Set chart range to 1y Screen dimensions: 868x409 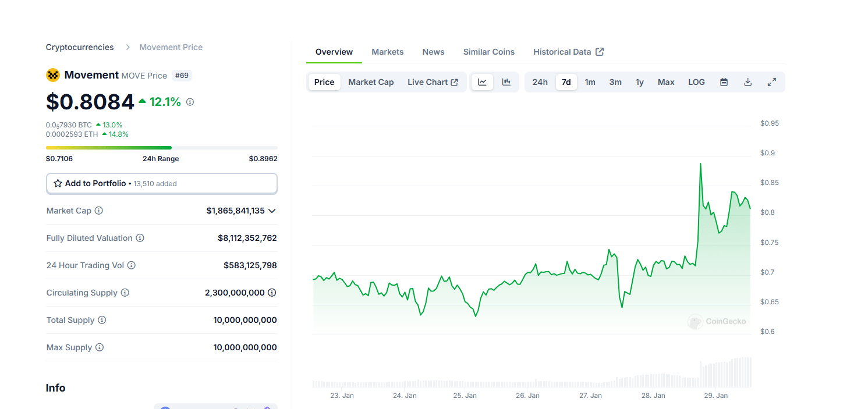[x=640, y=82]
